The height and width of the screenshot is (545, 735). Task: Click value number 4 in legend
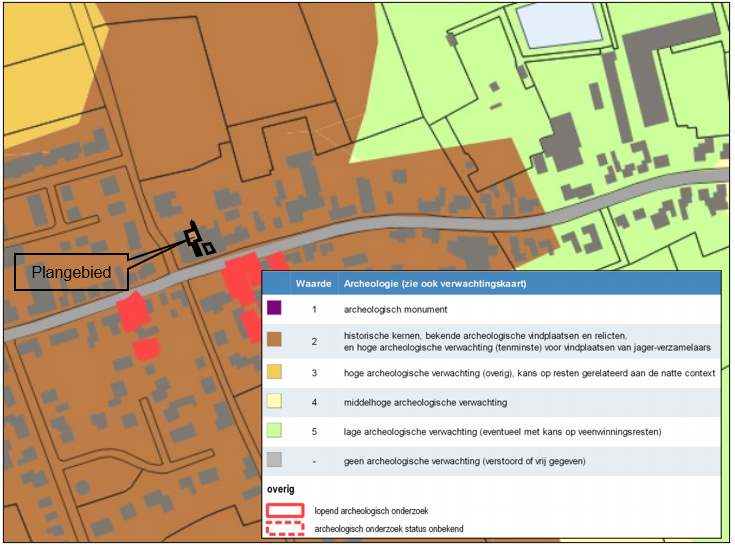click(x=314, y=403)
